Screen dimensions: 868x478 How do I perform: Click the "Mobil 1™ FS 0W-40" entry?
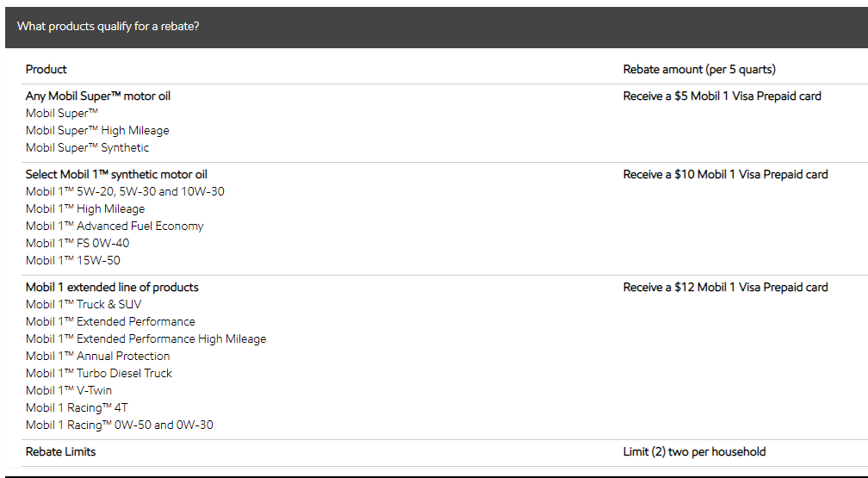(77, 244)
